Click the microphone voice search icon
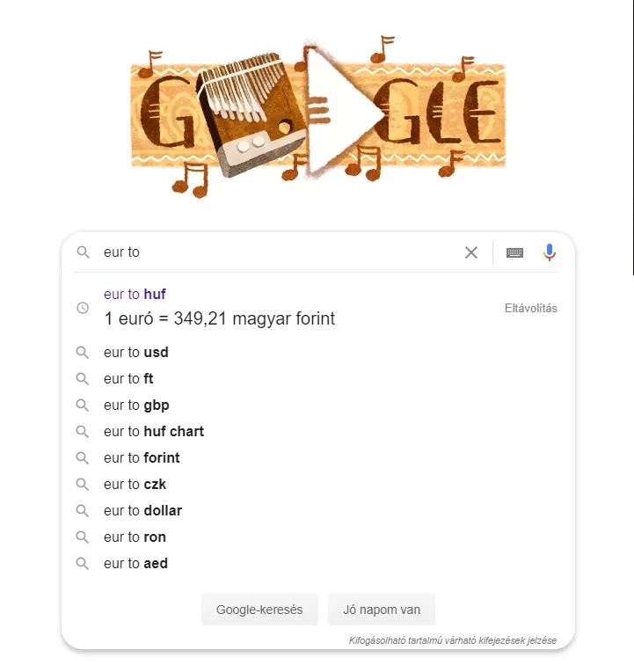Image resolution: width=634 pixels, height=672 pixels. point(550,252)
